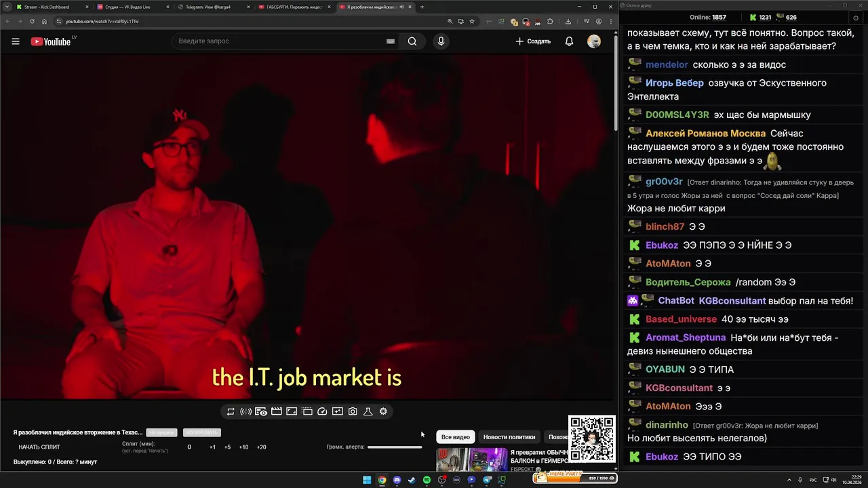Click the Создать button

533,41
